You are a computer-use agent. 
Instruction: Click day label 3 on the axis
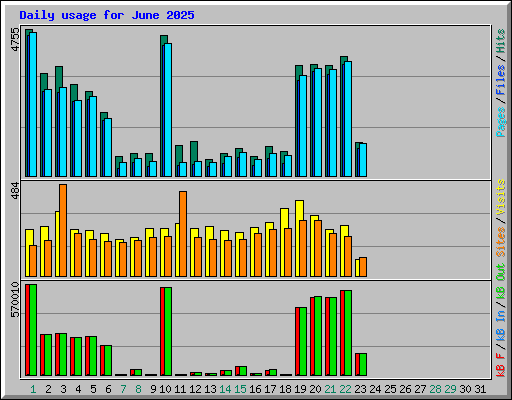pyautogui.click(x=63, y=389)
